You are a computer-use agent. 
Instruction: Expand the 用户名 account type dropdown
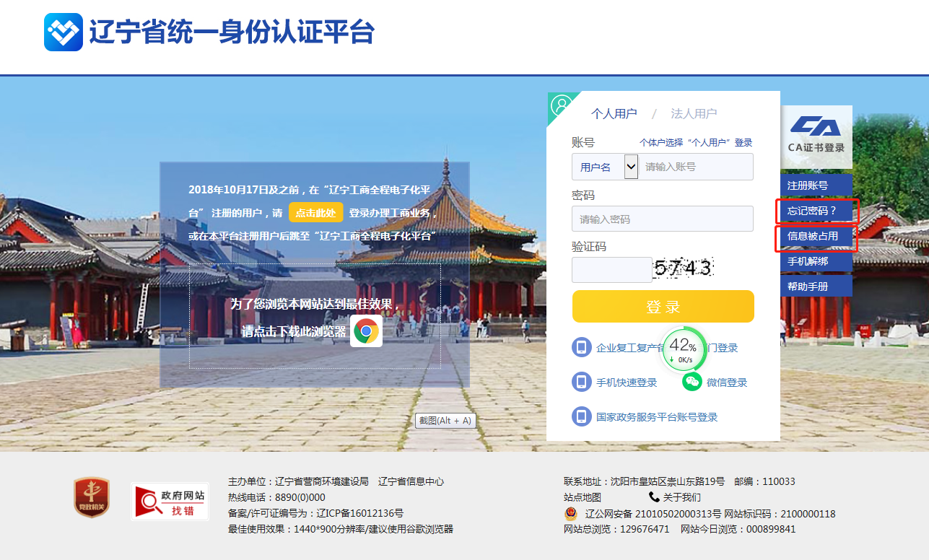click(x=630, y=167)
